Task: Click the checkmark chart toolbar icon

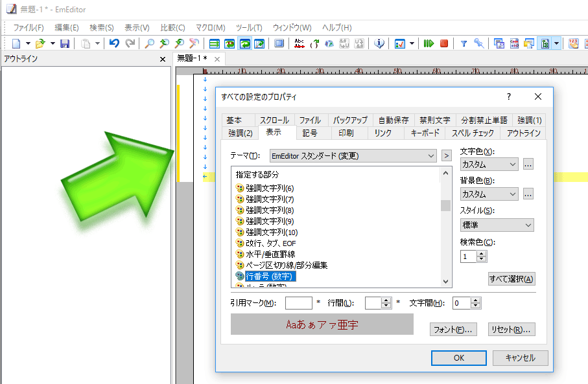Action: [400, 43]
